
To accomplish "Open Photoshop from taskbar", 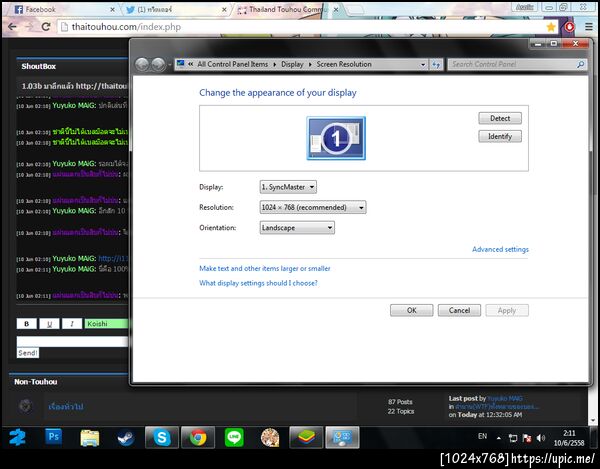I will coord(54,437).
